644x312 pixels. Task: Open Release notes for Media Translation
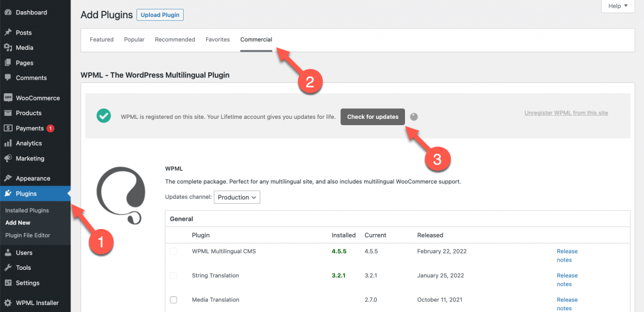point(567,304)
